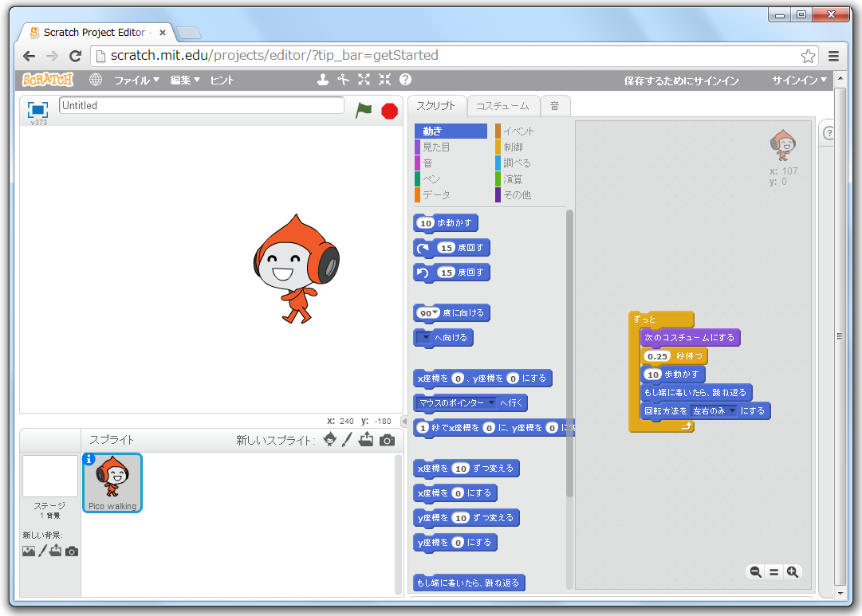
Task: Paint a new backdrop
Action: coord(42,551)
